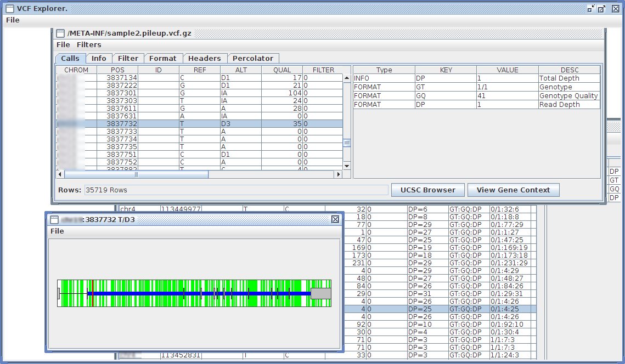Screen dimensions: 625x364
Task: Click the VCF Explorer title bar icon
Action: click(x=9, y=9)
